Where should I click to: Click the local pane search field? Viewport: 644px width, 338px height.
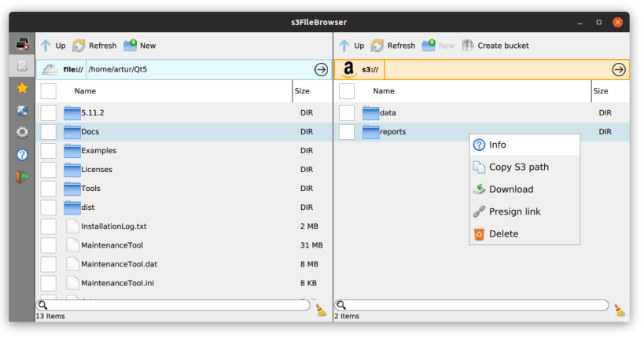(173, 305)
